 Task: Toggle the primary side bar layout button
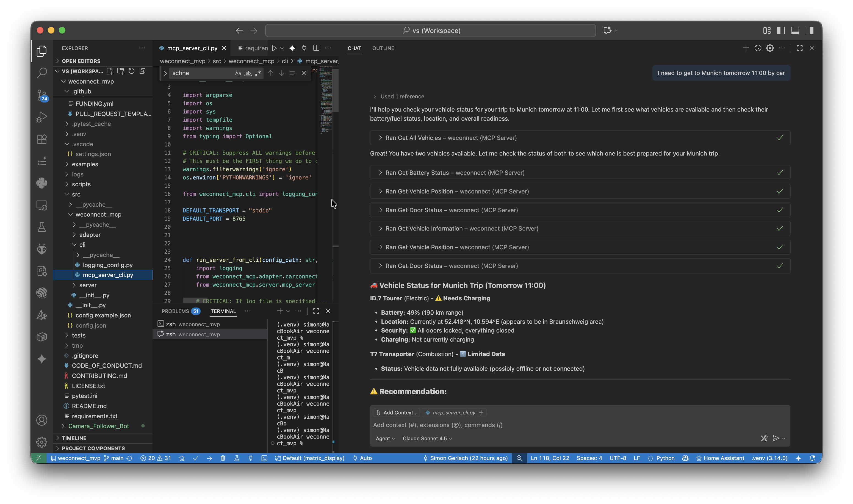(x=781, y=31)
